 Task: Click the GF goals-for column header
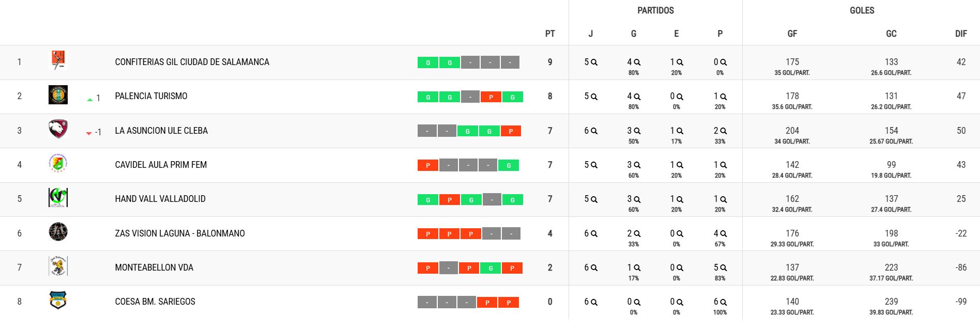(x=792, y=34)
